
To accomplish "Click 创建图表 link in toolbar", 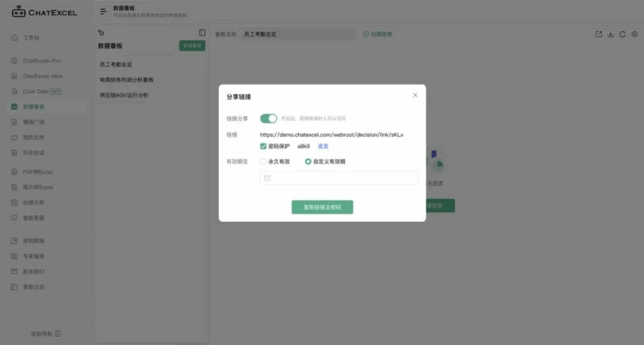I will point(377,34).
